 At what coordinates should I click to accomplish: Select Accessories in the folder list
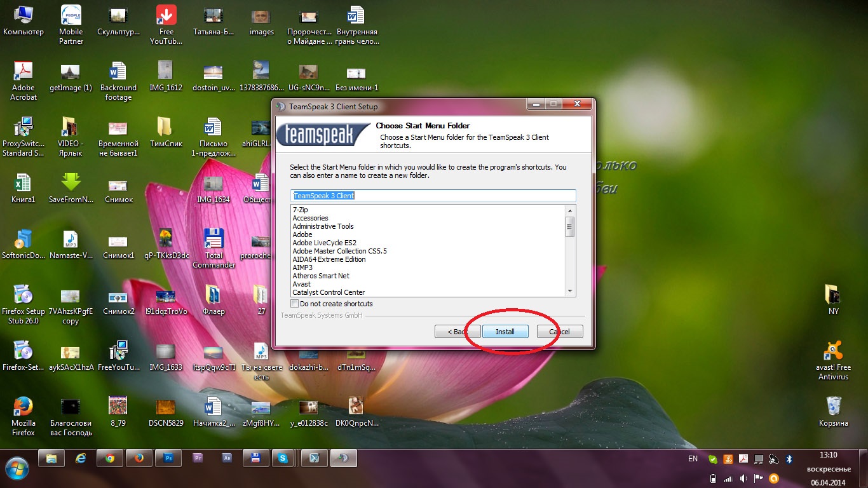pyautogui.click(x=310, y=218)
